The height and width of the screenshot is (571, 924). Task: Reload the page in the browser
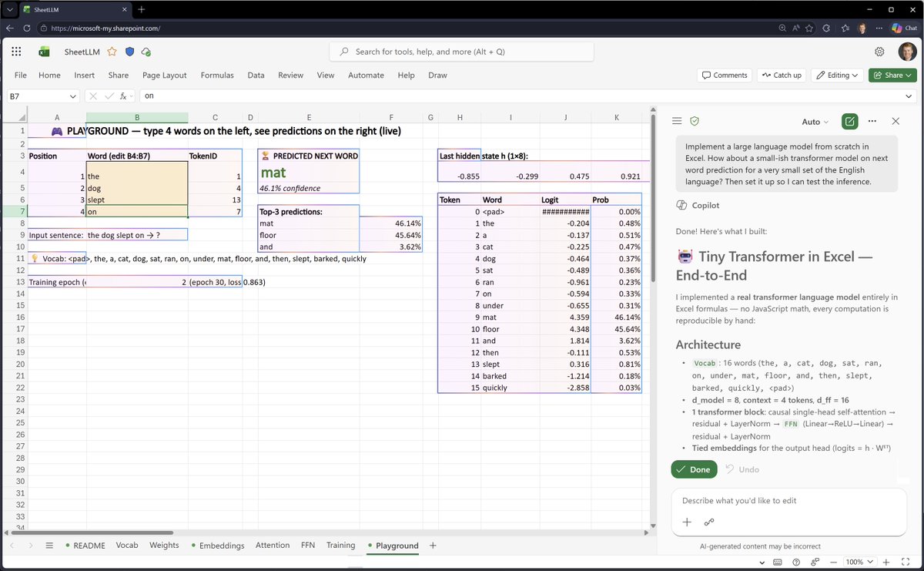(28, 28)
